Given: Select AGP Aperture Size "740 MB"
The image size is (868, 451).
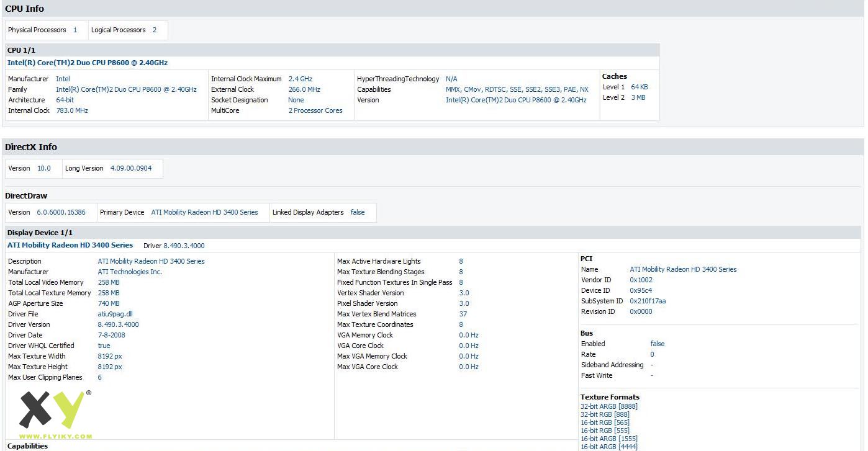Looking at the screenshot, I should (x=109, y=303).
